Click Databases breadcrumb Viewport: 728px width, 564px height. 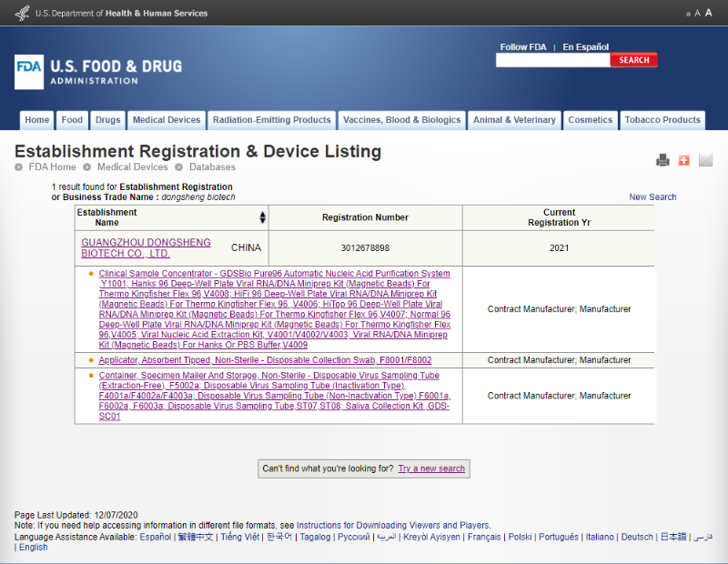[212, 166]
